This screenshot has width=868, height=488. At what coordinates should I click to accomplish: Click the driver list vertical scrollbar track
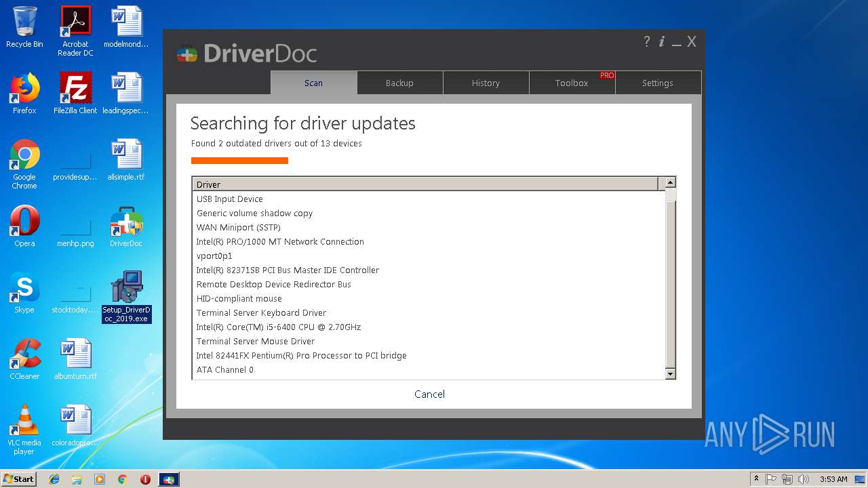point(670,278)
